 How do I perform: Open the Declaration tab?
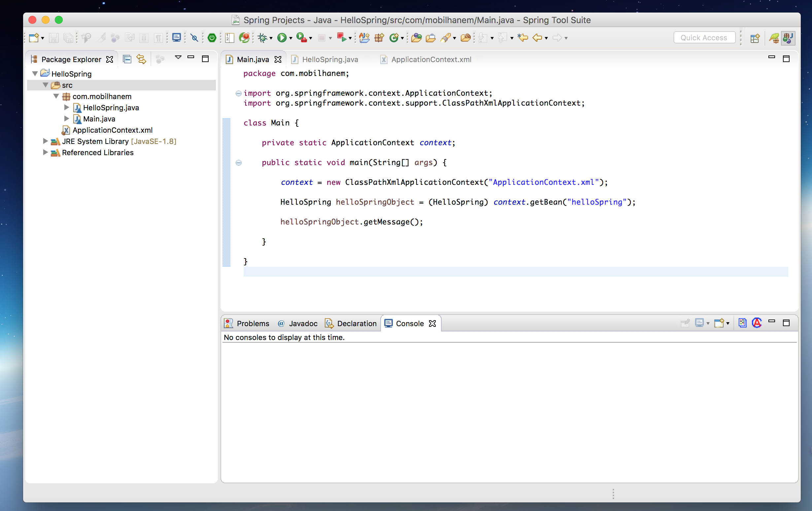point(351,324)
